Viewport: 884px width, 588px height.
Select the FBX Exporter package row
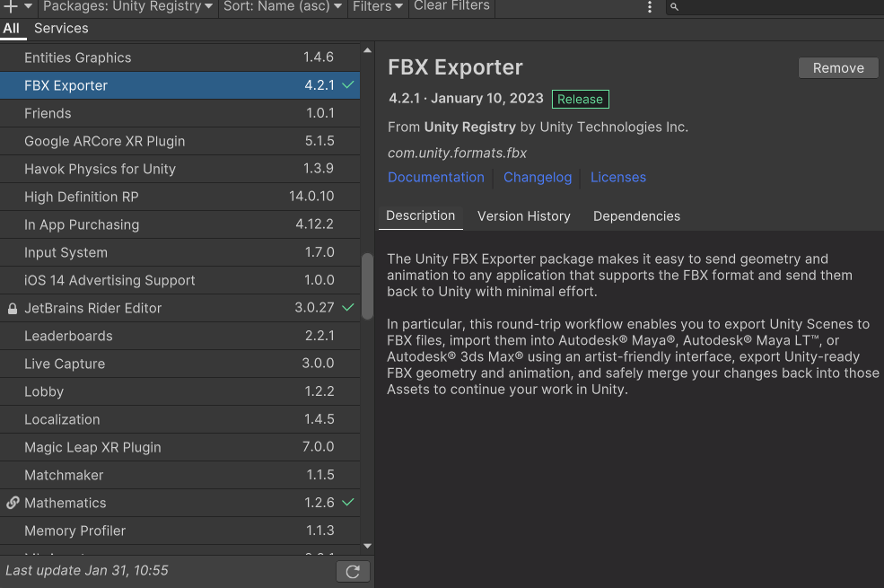179,85
